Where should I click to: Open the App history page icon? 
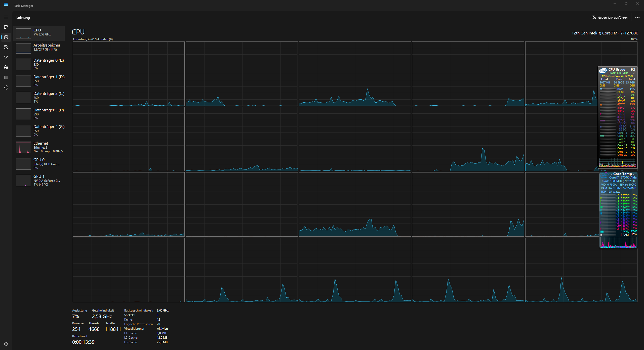click(x=6, y=47)
